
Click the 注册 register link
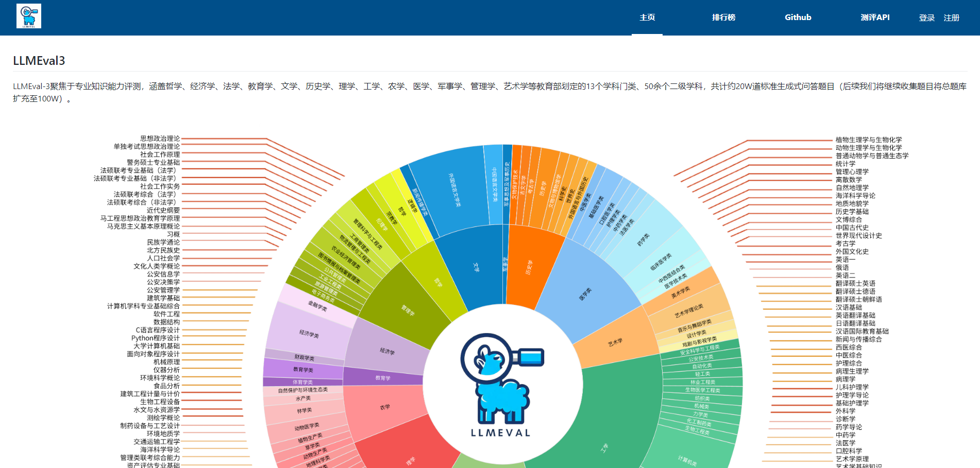point(951,18)
